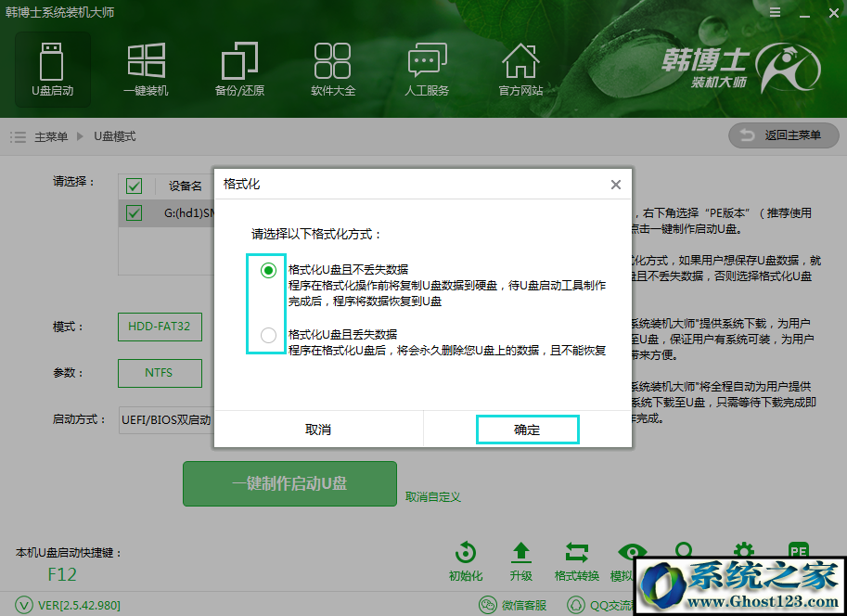Open the U盘启动 section

pos(52,70)
